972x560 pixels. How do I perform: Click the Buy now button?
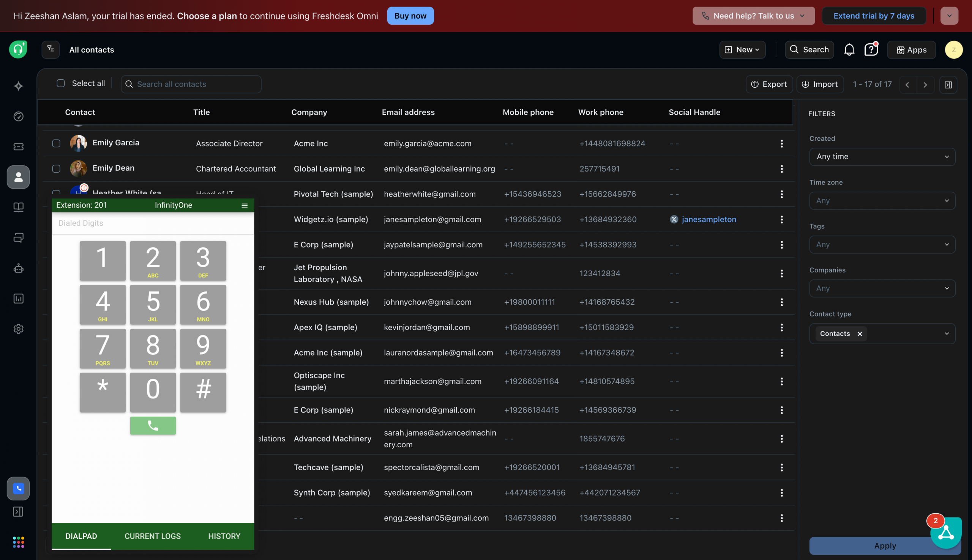pyautogui.click(x=410, y=16)
